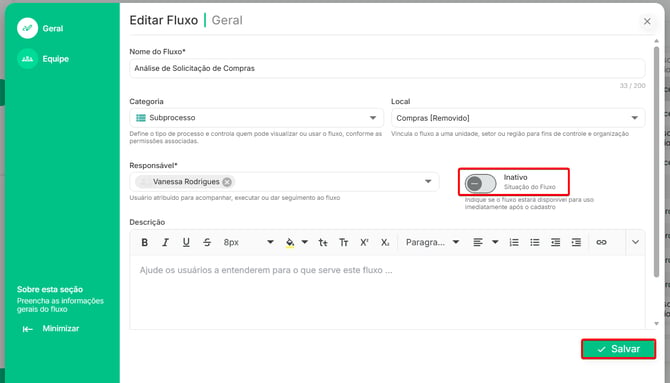
Task: Apply subscript formatting
Action: 385,242
